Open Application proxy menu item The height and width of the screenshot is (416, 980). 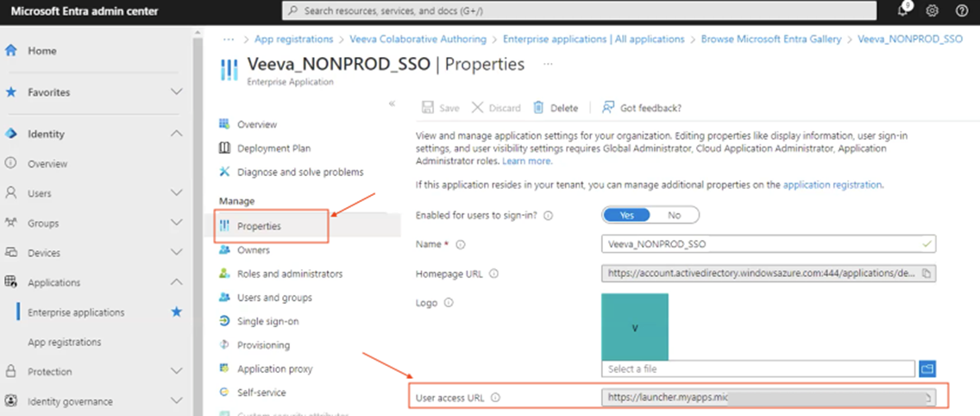(x=266, y=369)
